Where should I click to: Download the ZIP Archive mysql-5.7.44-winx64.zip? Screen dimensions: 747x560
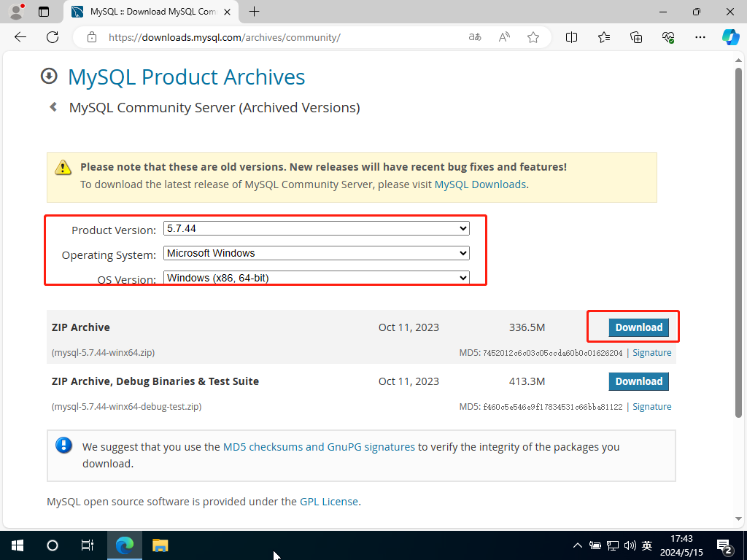click(638, 327)
